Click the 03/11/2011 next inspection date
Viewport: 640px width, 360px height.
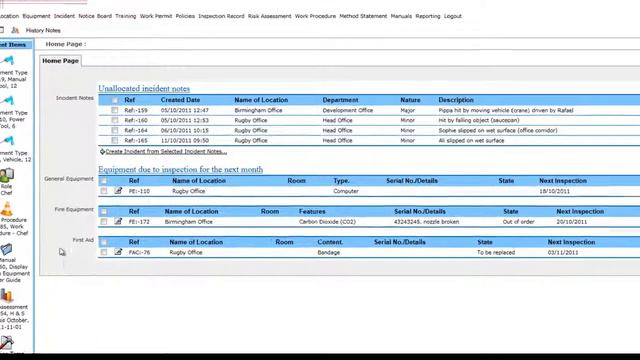pyautogui.click(x=563, y=252)
